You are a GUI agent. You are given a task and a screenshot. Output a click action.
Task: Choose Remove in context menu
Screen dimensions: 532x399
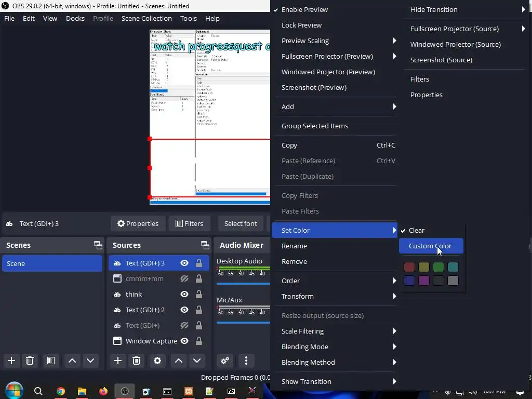tap(335, 262)
